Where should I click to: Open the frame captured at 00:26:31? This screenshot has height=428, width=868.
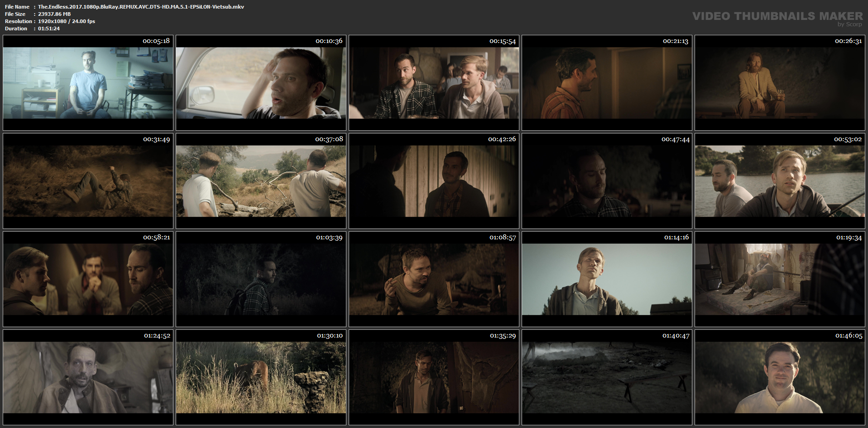[780, 83]
